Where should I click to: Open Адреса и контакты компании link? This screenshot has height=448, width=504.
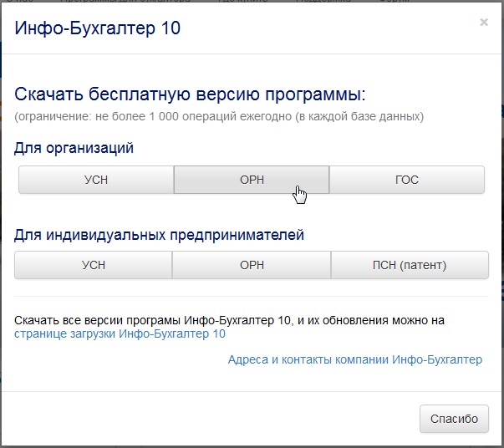point(355,359)
